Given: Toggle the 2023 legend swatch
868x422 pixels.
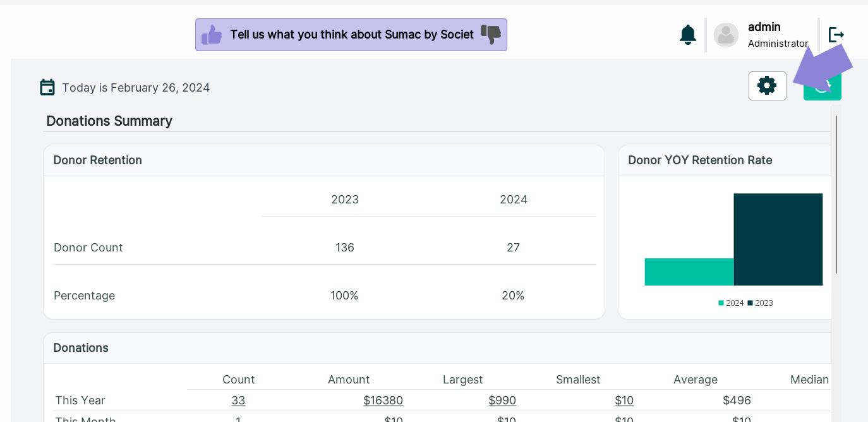Looking at the screenshot, I should click(x=750, y=303).
